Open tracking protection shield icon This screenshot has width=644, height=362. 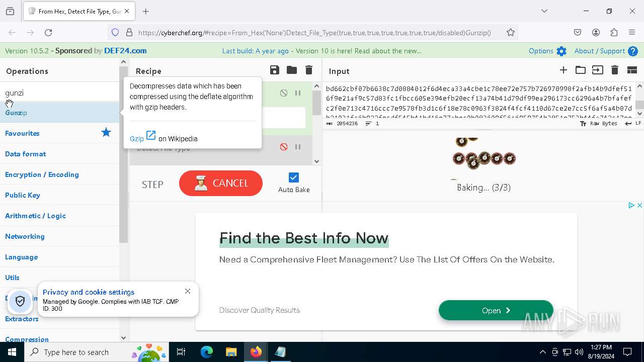pyautogui.click(x=115, y=33)
